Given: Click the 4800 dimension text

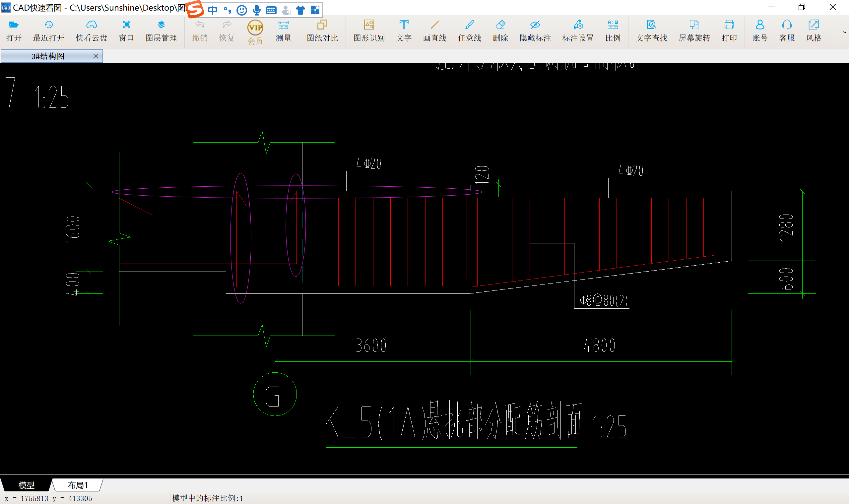Looking at the screenshot, I should (x=599, y=346).
